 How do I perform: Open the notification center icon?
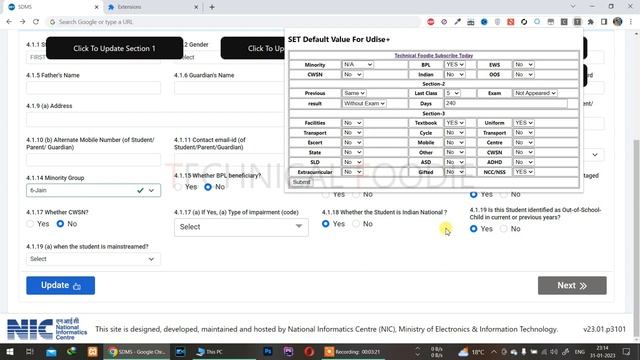627,351
